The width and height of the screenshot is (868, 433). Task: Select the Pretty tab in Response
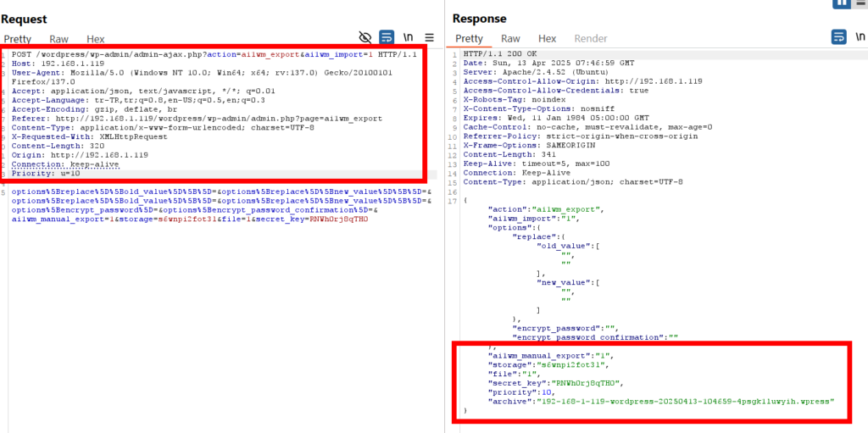point(469,39)
